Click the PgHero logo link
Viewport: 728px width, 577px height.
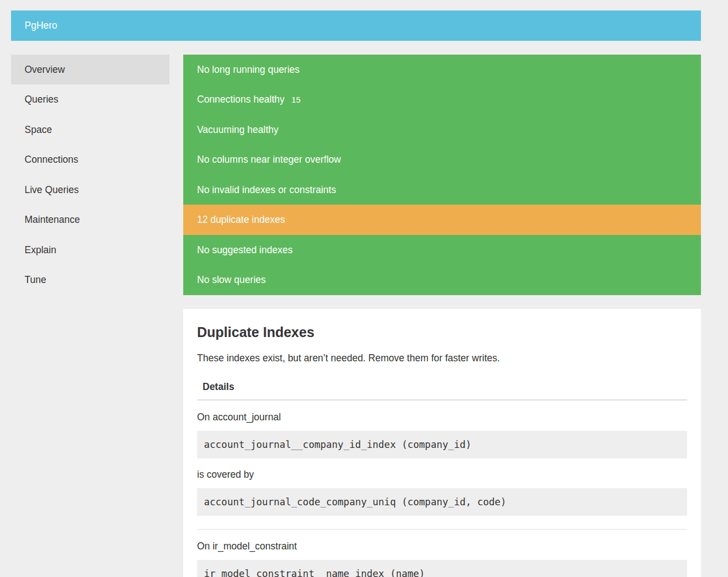41,25
